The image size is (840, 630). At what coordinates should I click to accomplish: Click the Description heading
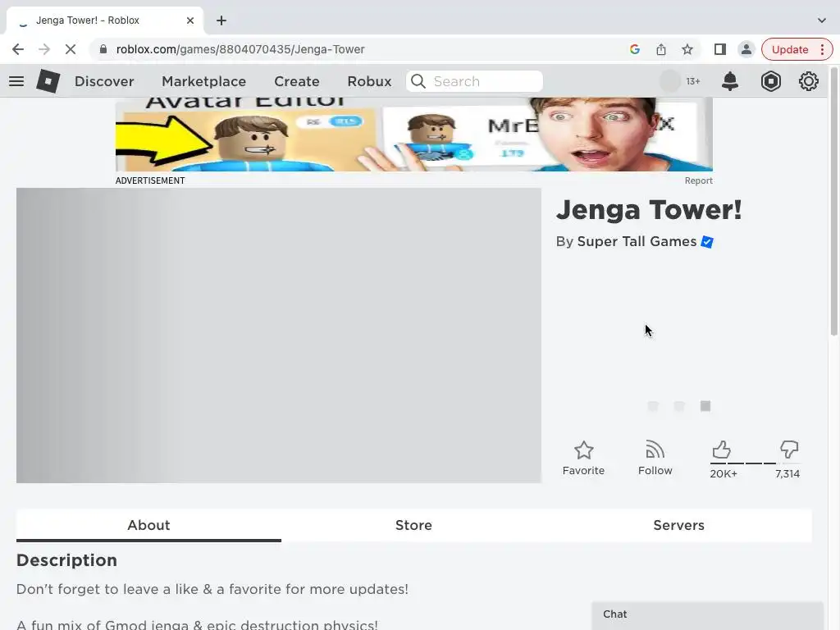(x=66, y=560)
